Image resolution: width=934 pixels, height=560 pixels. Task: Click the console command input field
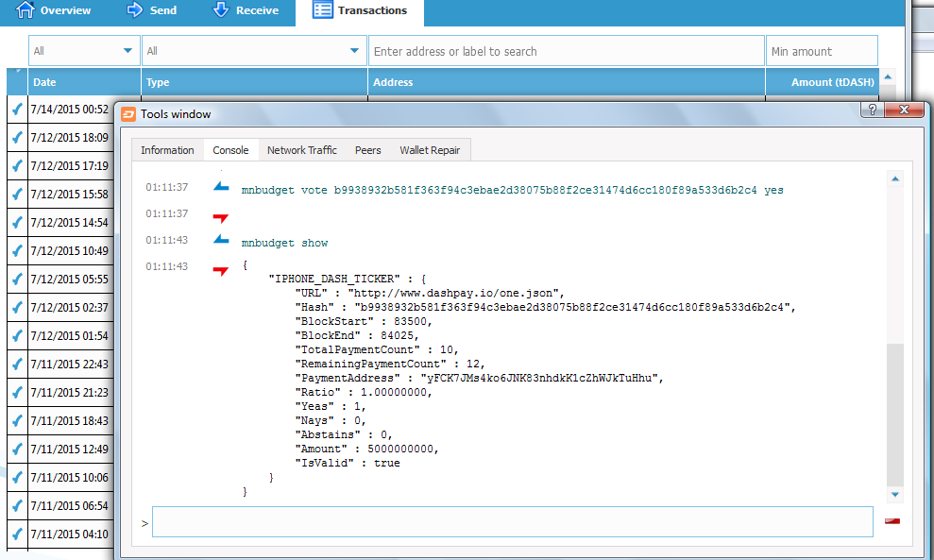(x=513, y=522)
